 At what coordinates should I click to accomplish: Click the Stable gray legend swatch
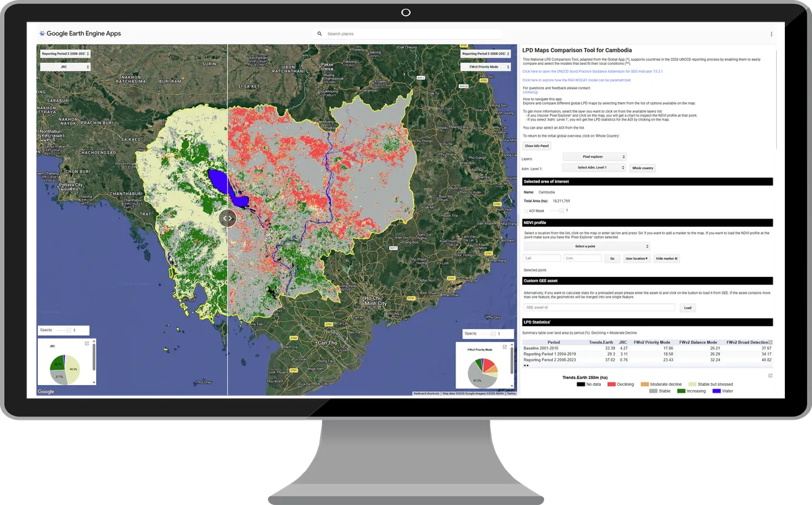(x=653, y=391)
